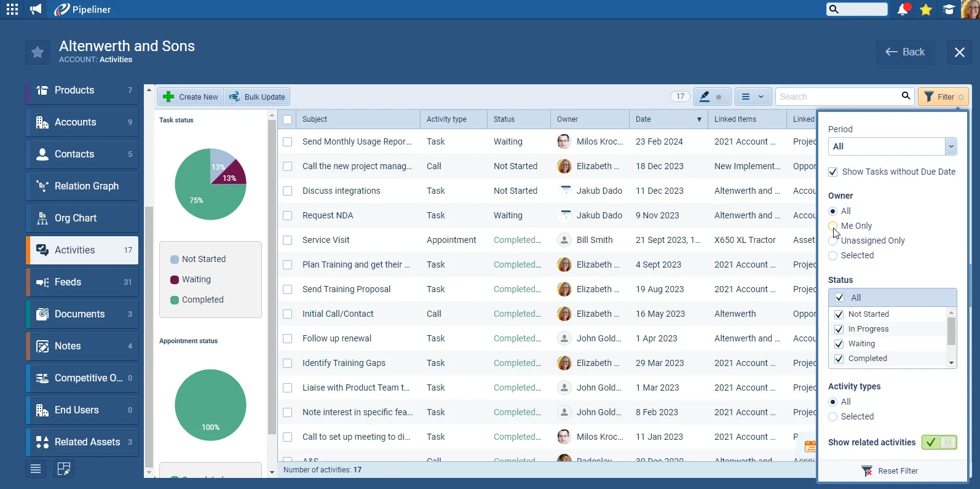This screenshot has height=489, width=980.
Task: Expand the Period dropdown
Action: click(x=950, y=146)
